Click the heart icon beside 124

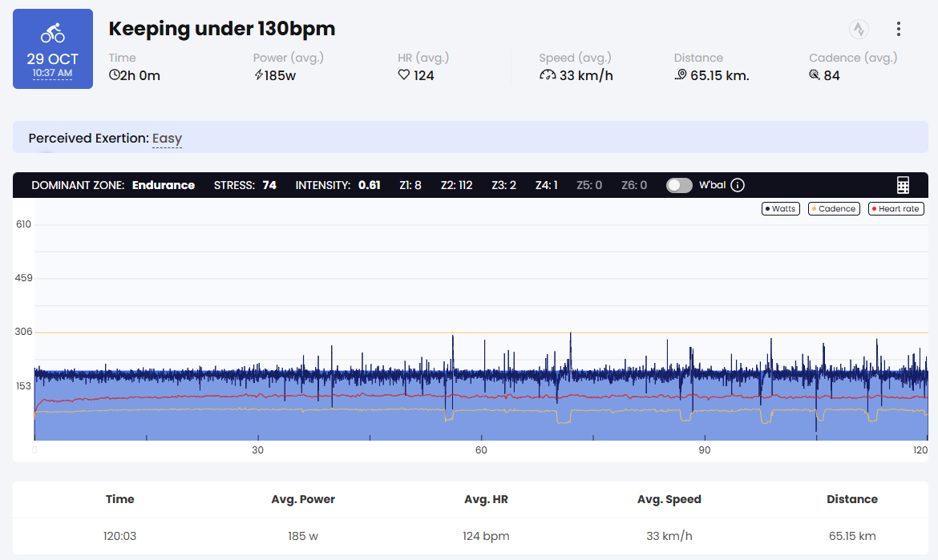tap(404, 75)
